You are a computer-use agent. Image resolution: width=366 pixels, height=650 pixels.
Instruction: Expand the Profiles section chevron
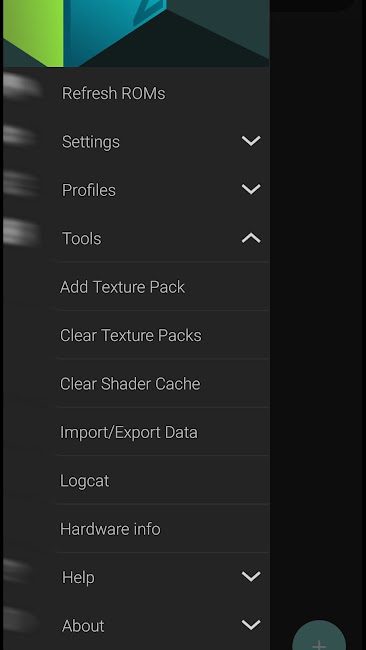click(251, 189)
